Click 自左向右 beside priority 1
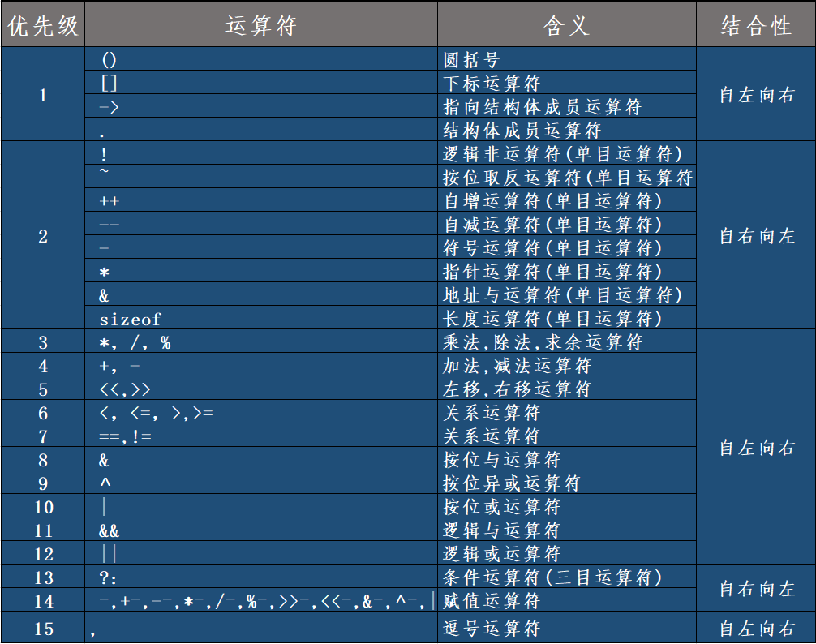 [x=756, y=94]
